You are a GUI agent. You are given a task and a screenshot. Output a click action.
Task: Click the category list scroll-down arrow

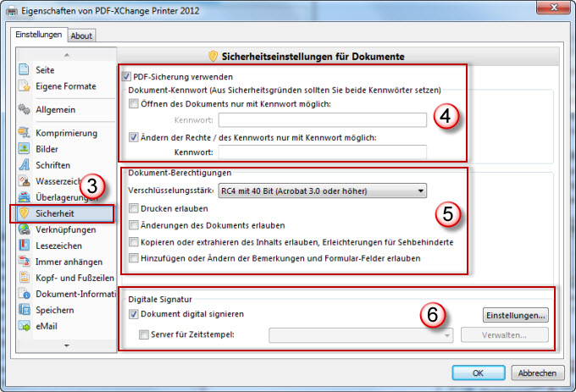(x=66, y=345)
